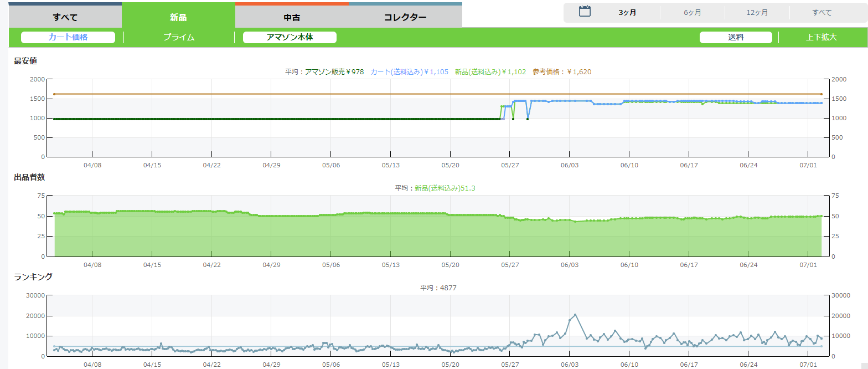Screen dimensions: 868x369
Task: Switch to the すべて condition tab
Action: (x=65, y=17)
